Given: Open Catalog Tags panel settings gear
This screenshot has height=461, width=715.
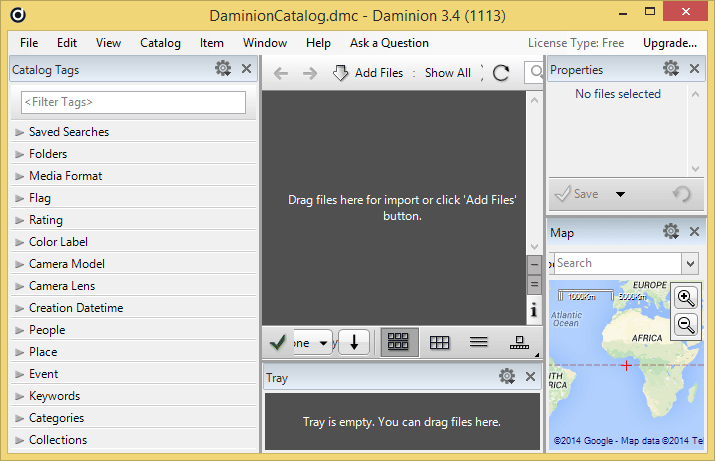Looking at the screenshot, I should [223, 68].
